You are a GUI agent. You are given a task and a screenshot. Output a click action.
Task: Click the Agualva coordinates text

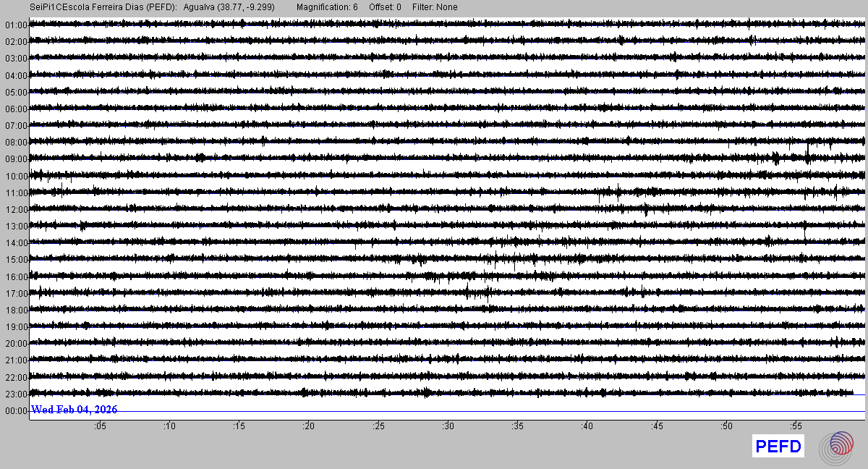click(229, 7)
